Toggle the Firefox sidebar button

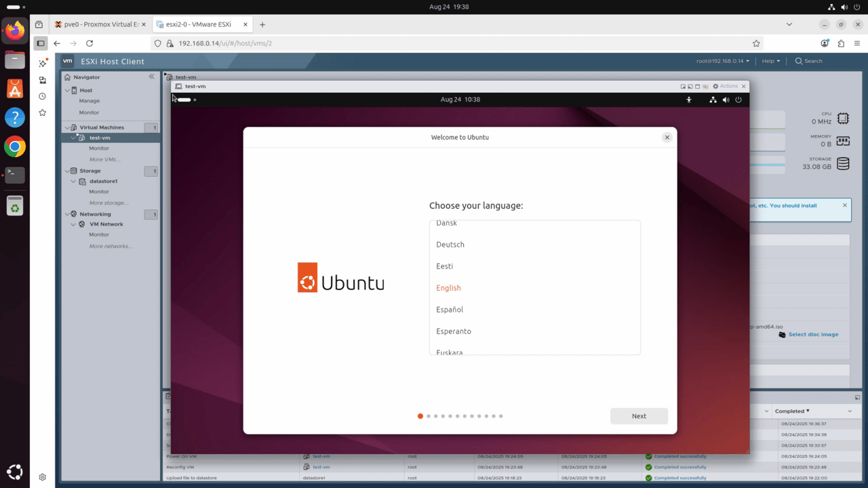click(x=41, y=43)
